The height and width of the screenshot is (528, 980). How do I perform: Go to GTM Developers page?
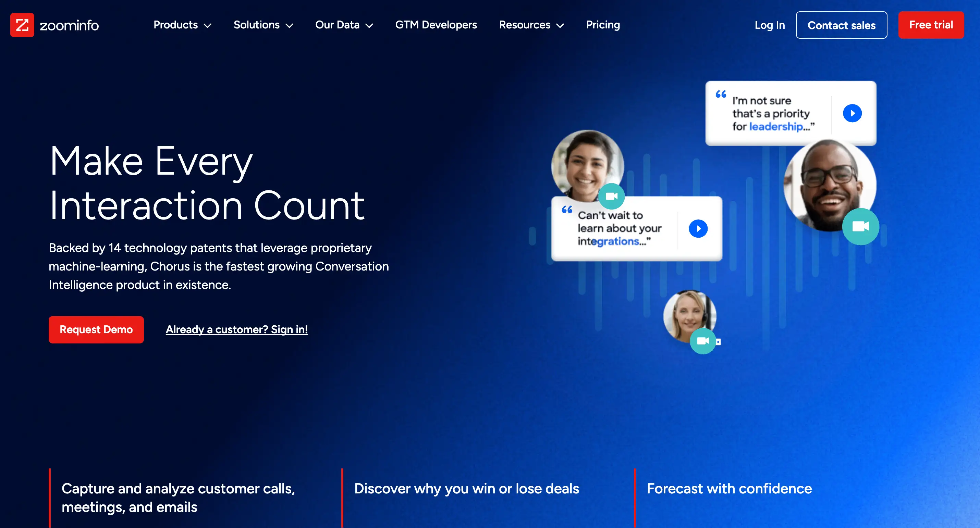click(x=436, y=25)
